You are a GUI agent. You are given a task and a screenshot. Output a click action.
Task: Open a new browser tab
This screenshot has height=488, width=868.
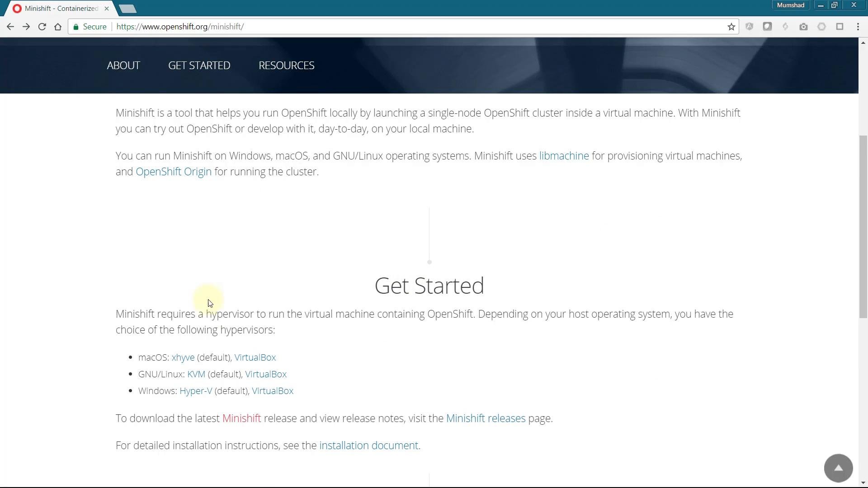coord(128,9)
